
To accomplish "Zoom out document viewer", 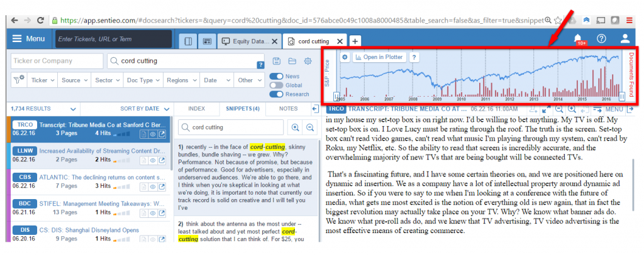I will [558, 109].
